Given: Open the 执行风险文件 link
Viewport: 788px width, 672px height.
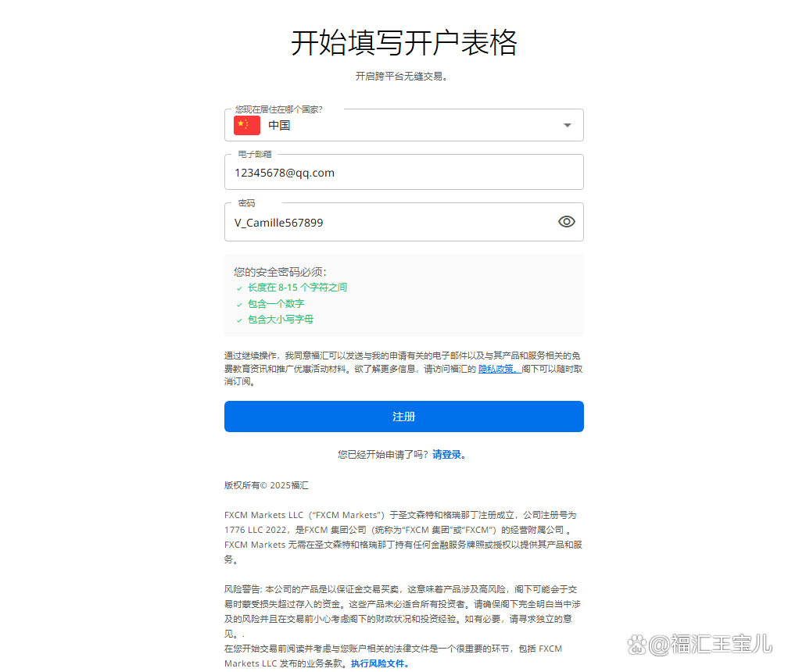Looking at the screenshot, I should [380, 663].
